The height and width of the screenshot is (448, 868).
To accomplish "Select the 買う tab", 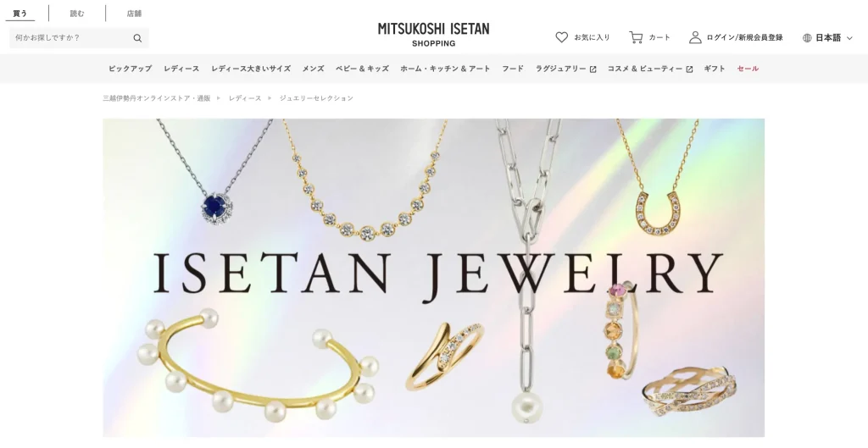I will (x=20, y=14).
